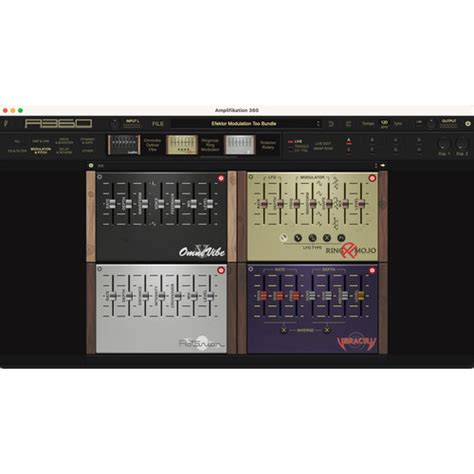Click the up/down arrows at pedalboard top right
The image size is (474, 474).
coord(376,165)
